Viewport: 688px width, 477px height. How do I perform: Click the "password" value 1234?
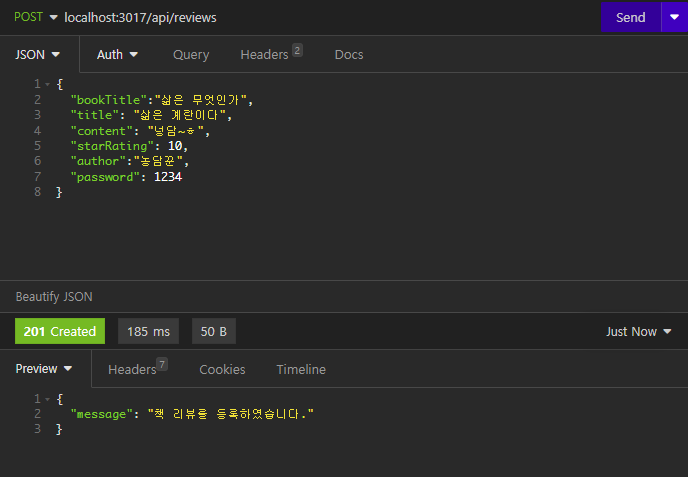click(168, 177)
